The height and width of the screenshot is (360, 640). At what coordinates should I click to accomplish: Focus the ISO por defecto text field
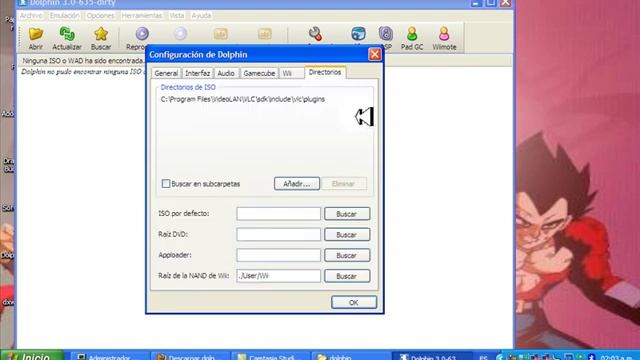click(x=278, y=213)
